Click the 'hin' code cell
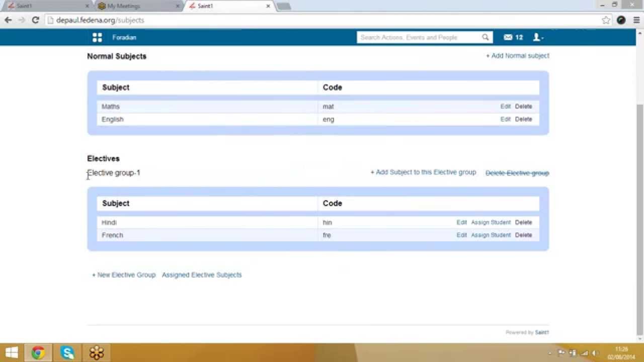Image resolution: width=644 pixels, height=362 pixels. (x=328, y=222)
